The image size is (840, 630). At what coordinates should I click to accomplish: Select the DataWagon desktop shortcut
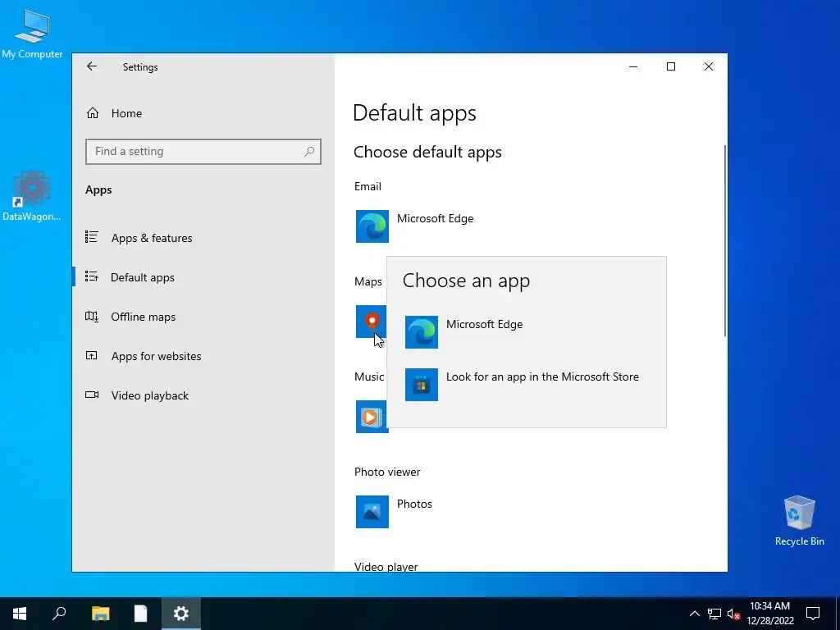[x=32, y=196]
